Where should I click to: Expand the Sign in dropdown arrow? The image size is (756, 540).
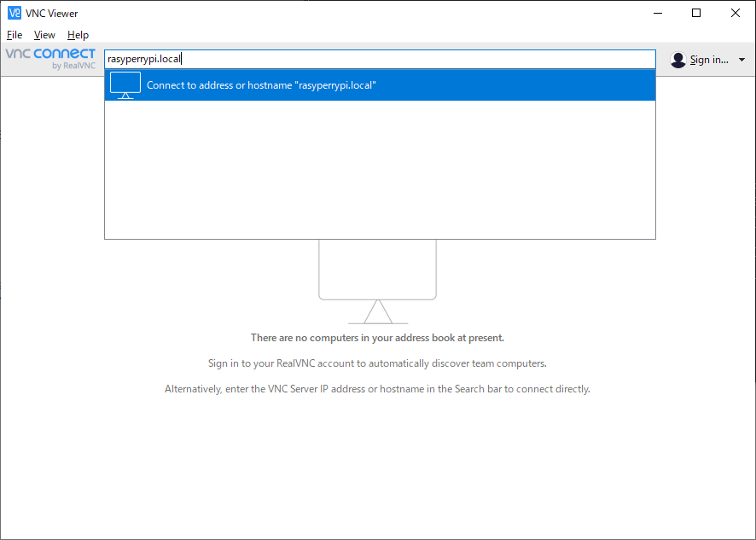click(x=741, y=60)
